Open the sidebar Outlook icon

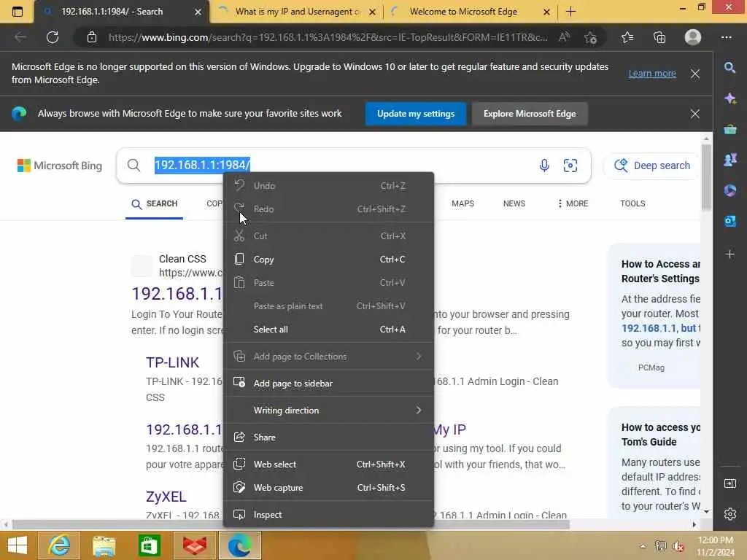[729, 221]
